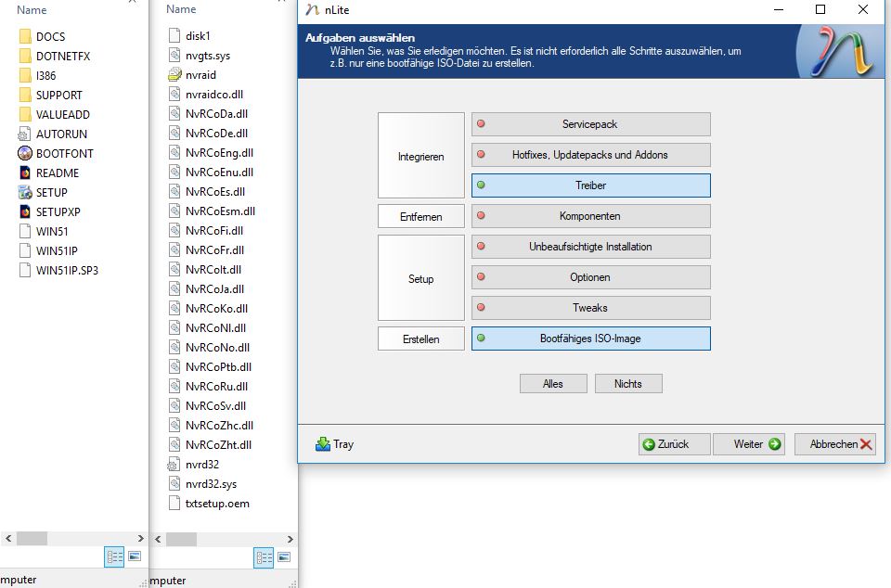
Task: Click middle window horizontal scrollbar thumb
Action: point(181,539)
